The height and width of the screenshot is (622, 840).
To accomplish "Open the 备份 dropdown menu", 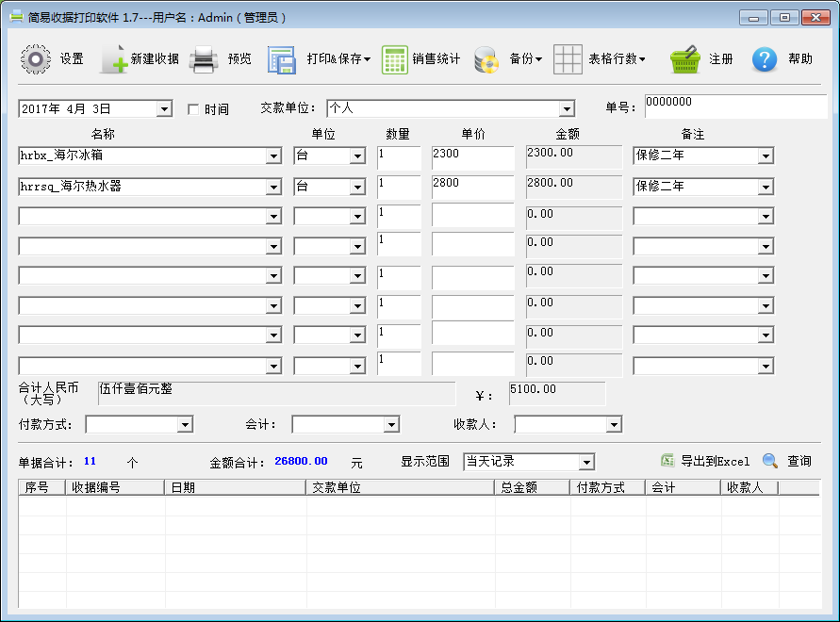I will click(525, 59).
